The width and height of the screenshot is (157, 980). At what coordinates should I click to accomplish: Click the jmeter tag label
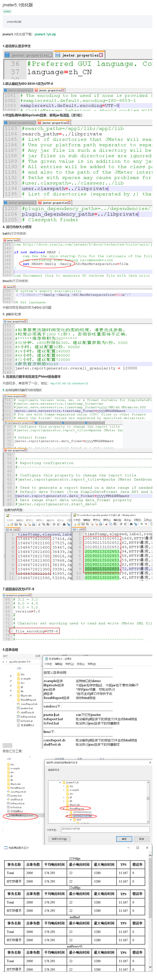(7, 11)
